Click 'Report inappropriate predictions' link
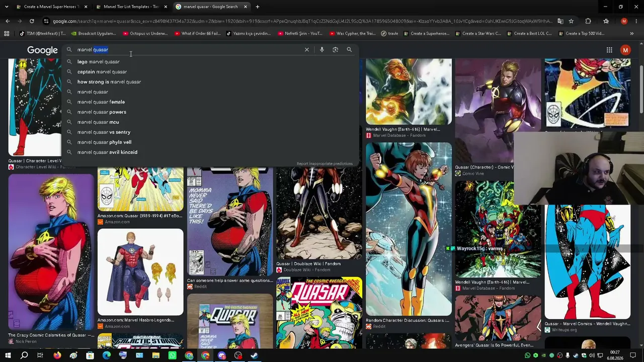Viewport: 644px width, 362px height. 325,163
